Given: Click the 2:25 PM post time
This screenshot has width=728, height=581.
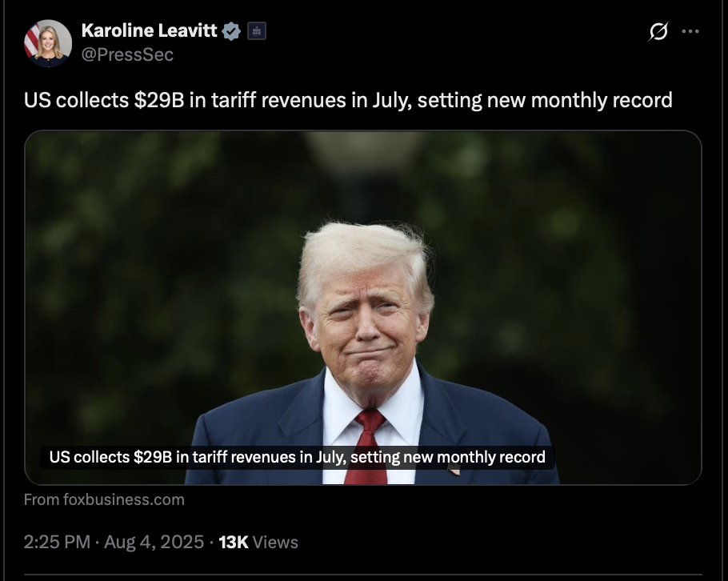Looking at the screenshot, I should click(x=57, y=542).
